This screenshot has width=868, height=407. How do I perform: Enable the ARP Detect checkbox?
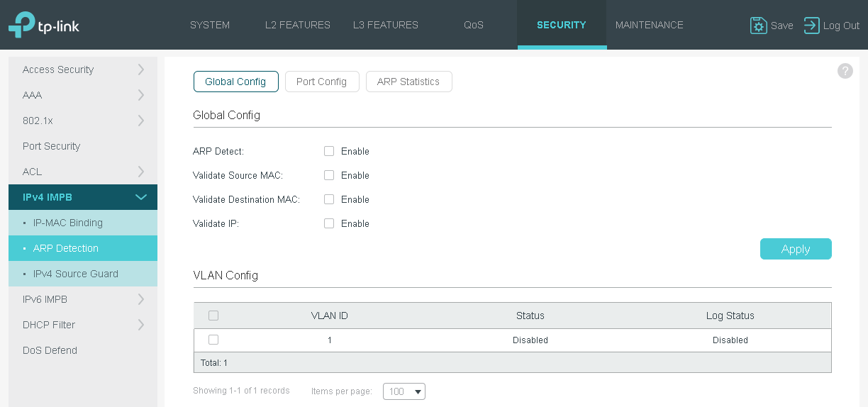(329, 151)
